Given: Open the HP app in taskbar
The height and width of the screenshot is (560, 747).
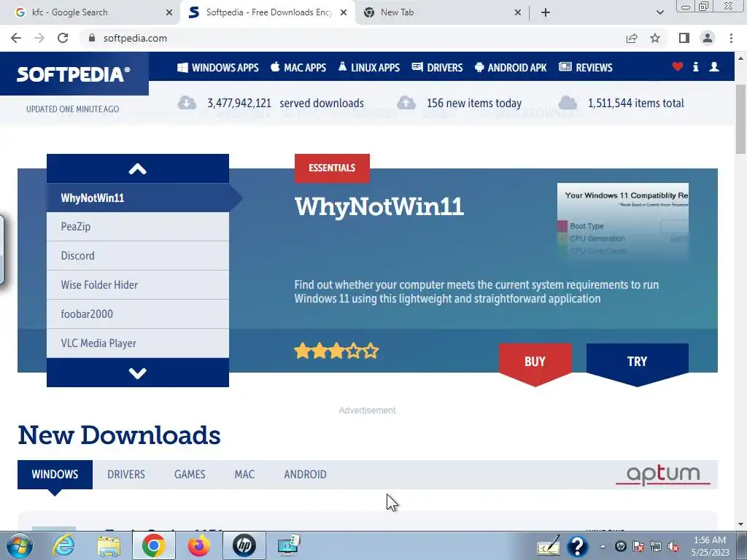Looking at the screenshot, I should pos(244,545).
